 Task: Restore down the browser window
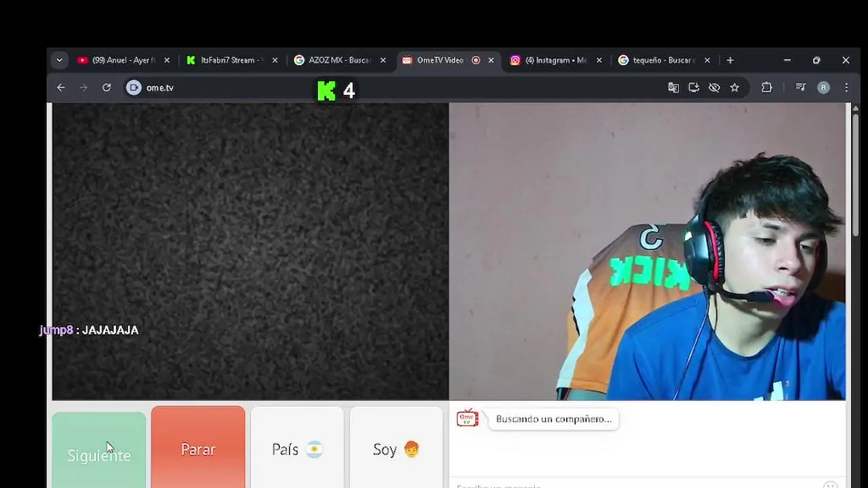coord(816,60)
